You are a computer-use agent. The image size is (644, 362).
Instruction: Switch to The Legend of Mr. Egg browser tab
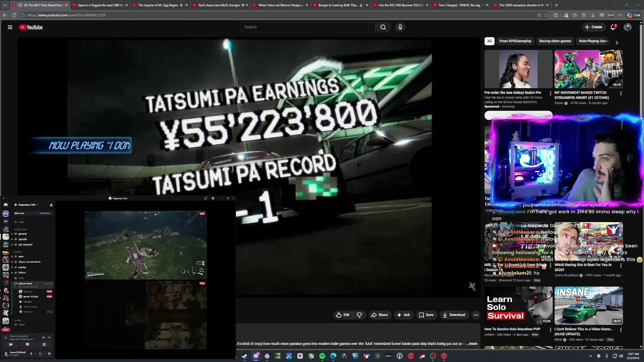pos(160,5)
